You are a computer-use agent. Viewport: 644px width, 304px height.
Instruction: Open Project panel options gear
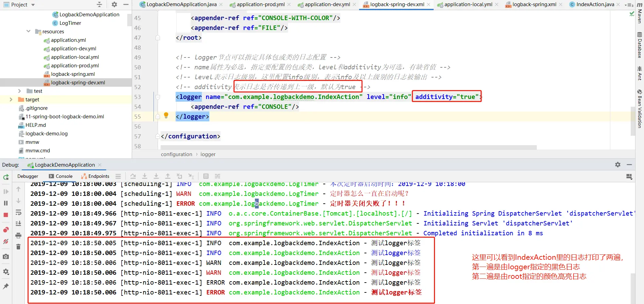coord(114,4)
